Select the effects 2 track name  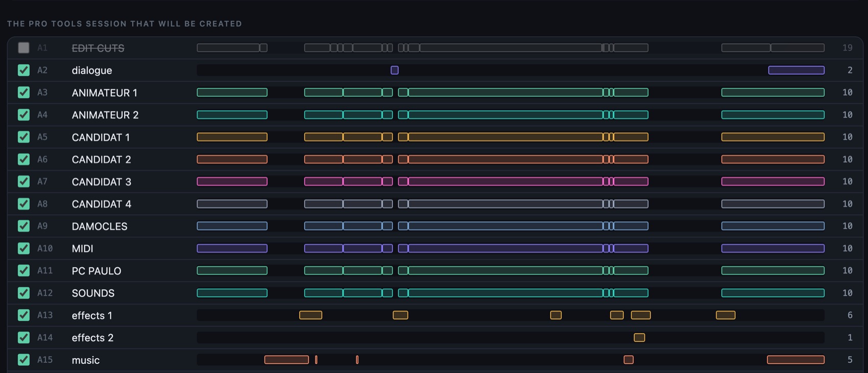pyautogui.click(x=92, y=338)
